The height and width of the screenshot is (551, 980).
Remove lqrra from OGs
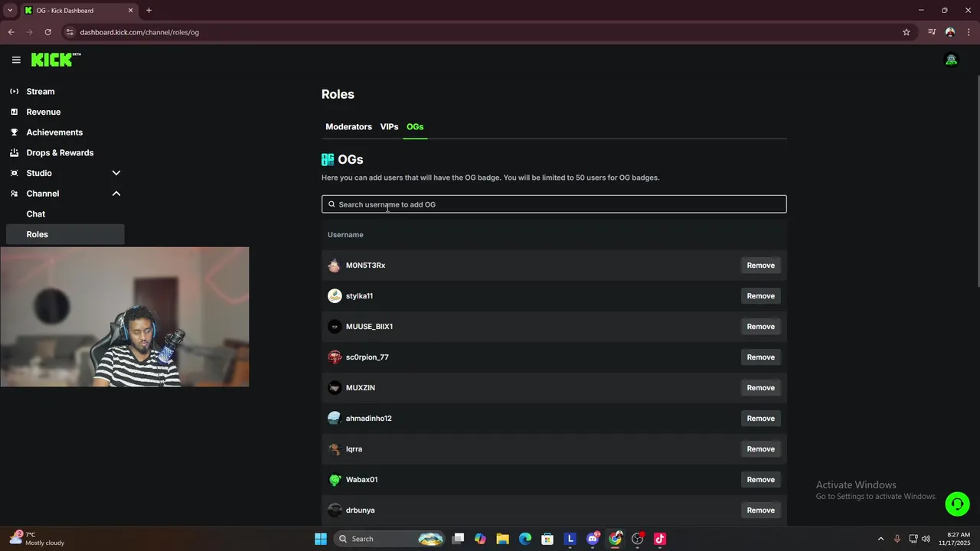pos(760,449)
